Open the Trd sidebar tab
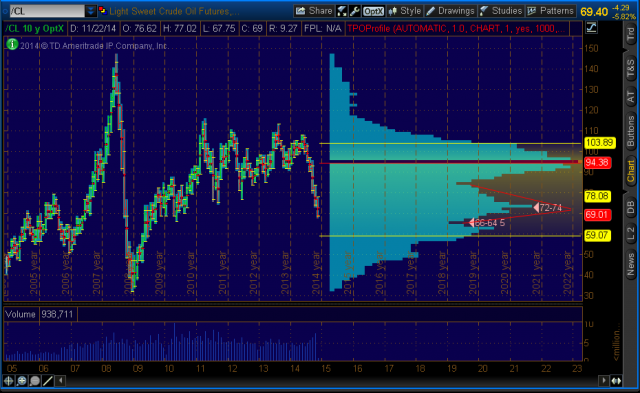Viewport: 640px width, 393px height. point(631,34)
